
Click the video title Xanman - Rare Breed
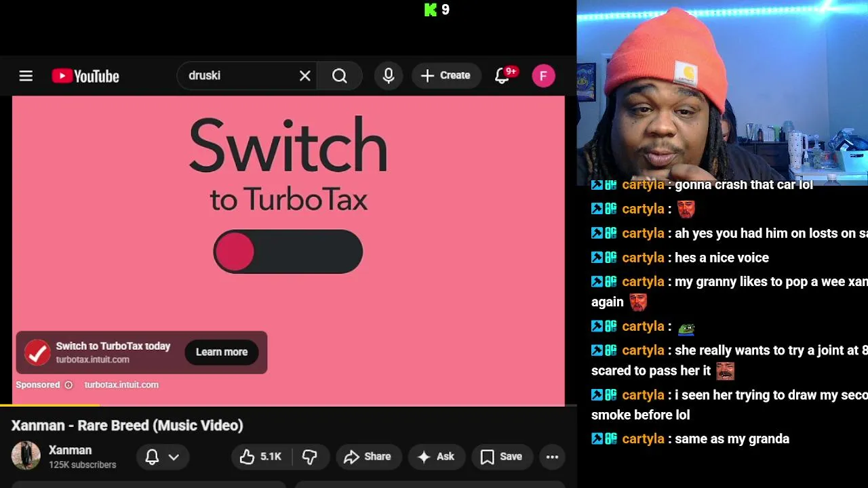click(x=127, y=426)
